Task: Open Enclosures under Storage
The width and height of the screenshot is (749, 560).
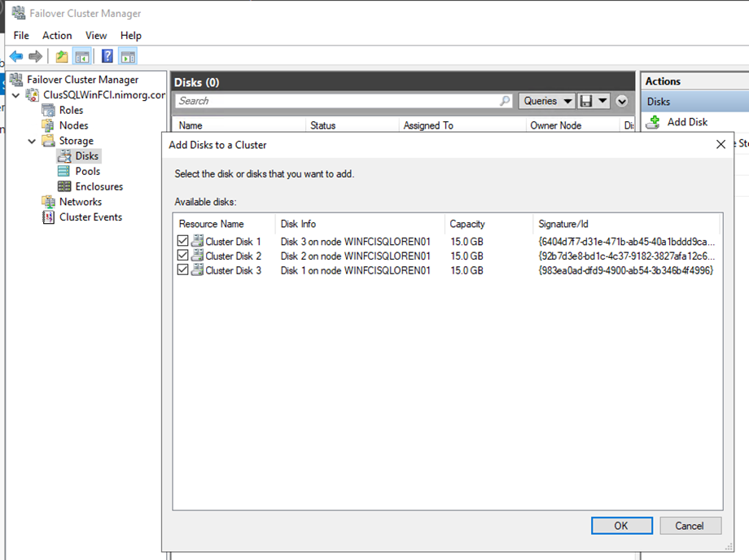Action: click(x=99, y=186)
